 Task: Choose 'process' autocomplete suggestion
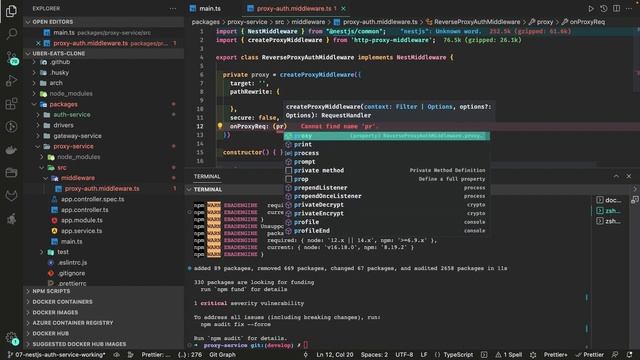click(x=387, y=153)
